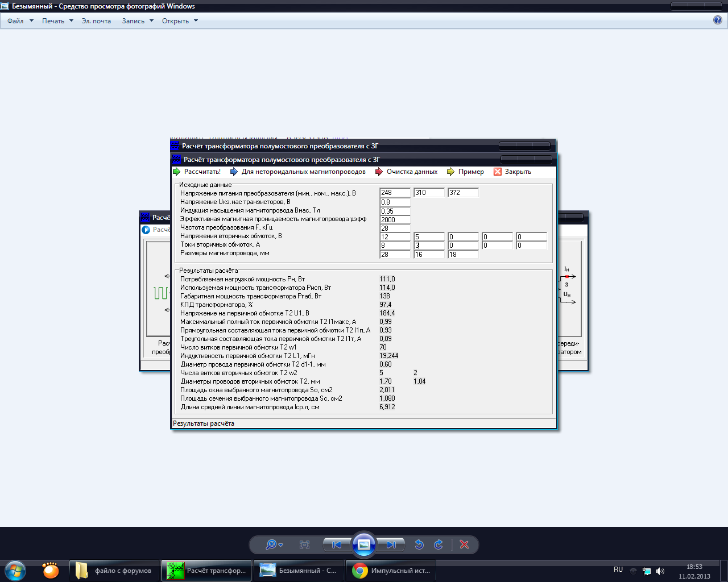Open the Запись dropdown menu
728x582 pixels.
click(x=138, y=21)
